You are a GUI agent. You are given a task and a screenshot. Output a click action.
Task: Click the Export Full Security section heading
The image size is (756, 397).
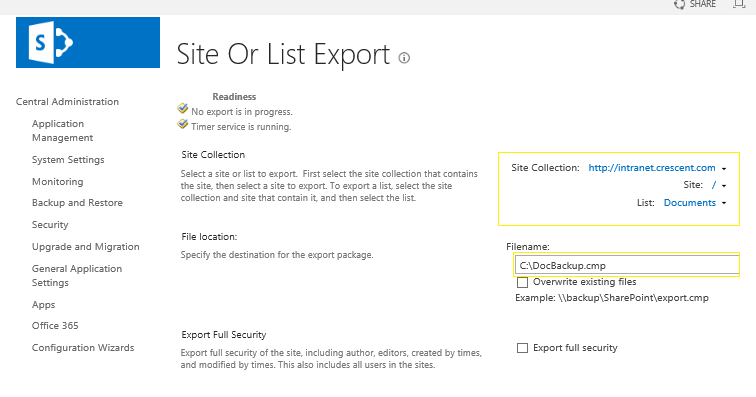tap(224, 335)
